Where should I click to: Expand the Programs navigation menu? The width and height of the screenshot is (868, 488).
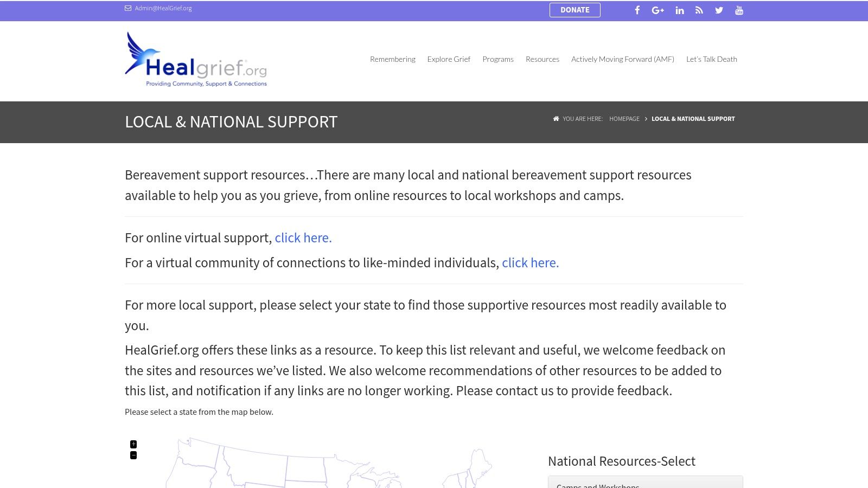(x=498, y=59)
